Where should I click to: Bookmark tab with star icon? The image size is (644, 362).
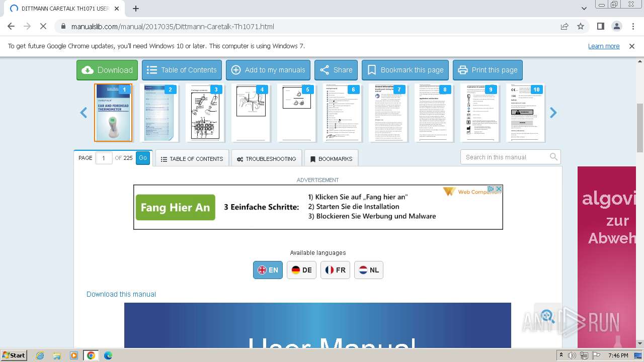tap(581, 26)
